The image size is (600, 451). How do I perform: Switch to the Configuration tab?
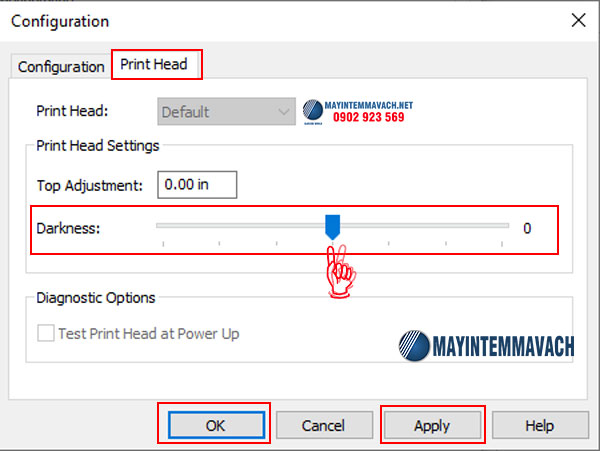pos(61,67)
